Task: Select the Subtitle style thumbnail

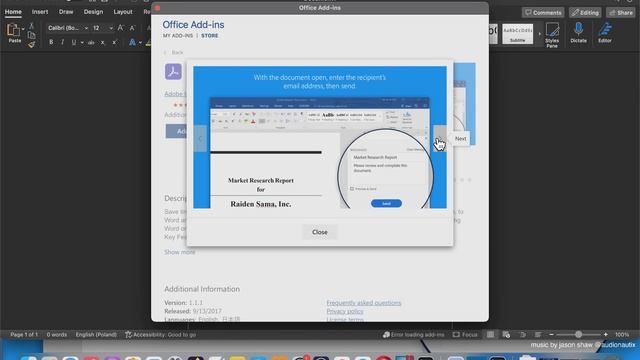Action: (518, 33)
